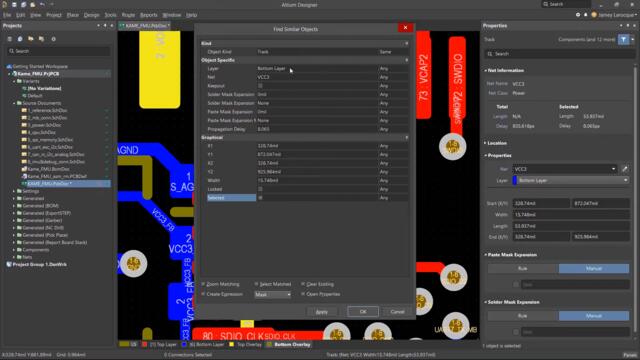Collapse the Graphical section in the dialog
640x360 pixels.
coord(407,138)
